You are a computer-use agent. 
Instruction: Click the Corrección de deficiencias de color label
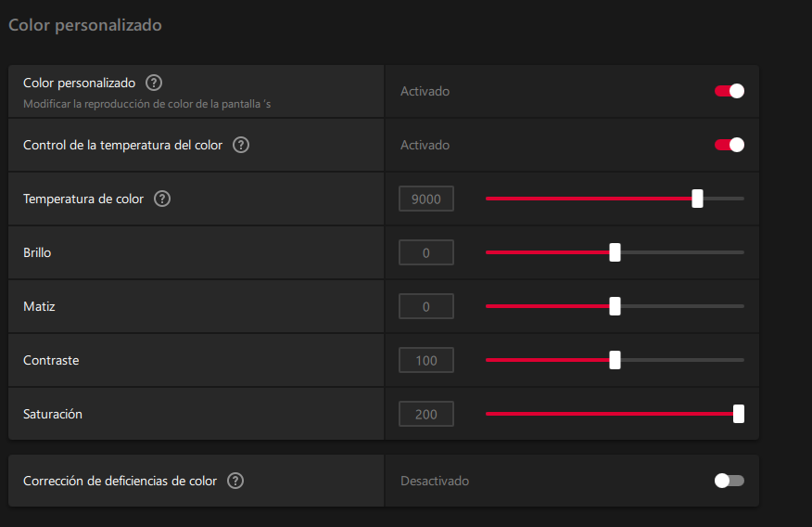click(x=121, y=481)
